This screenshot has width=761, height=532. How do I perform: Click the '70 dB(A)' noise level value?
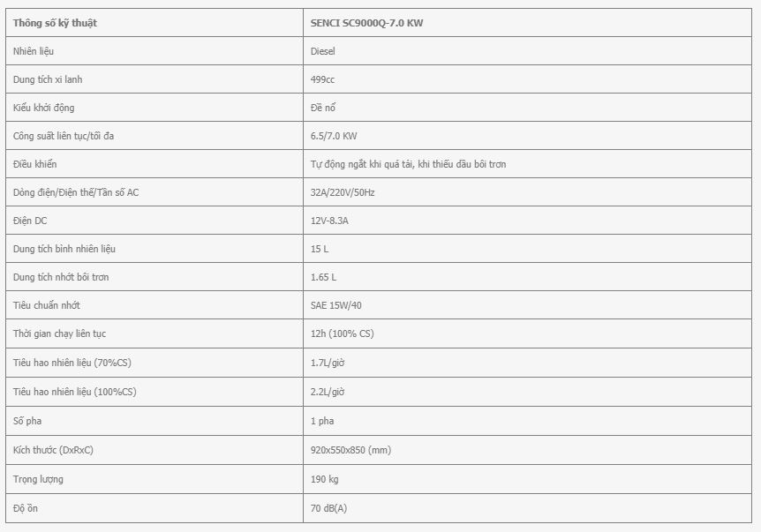pyautogui.click(x=328, y=508)
